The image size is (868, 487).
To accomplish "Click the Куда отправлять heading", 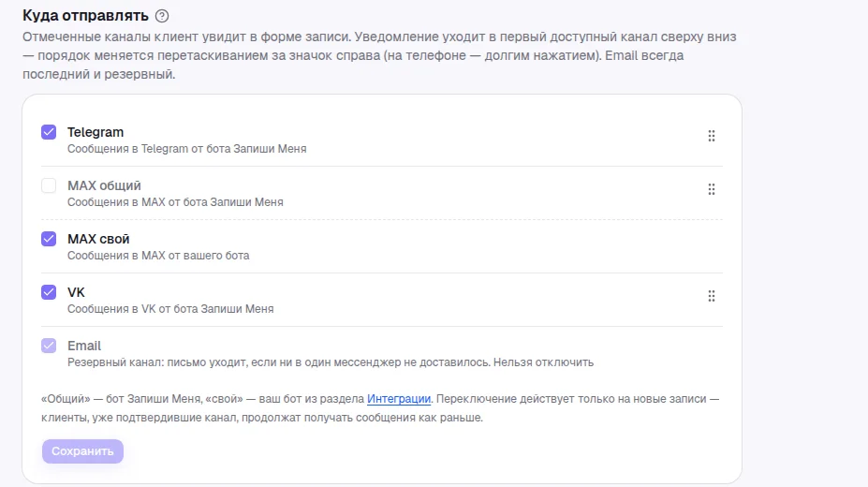I will pyautogui.click(x=86, y=16).
